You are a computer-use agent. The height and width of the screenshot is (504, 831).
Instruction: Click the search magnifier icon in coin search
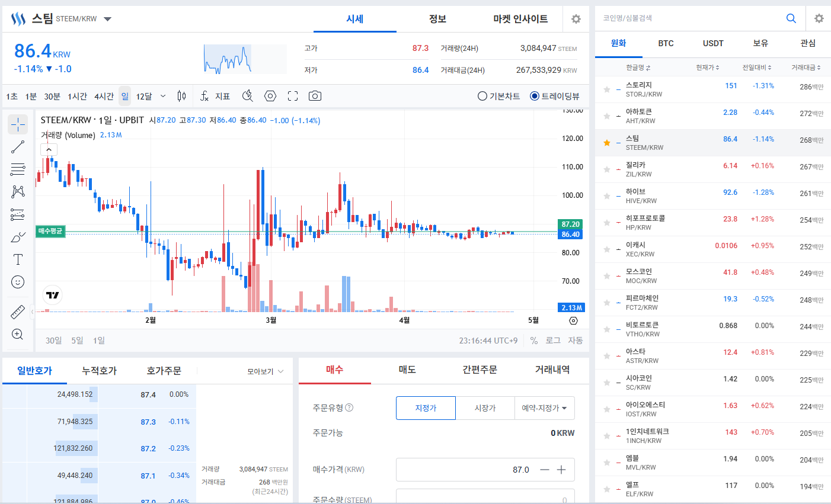[791, 18]
